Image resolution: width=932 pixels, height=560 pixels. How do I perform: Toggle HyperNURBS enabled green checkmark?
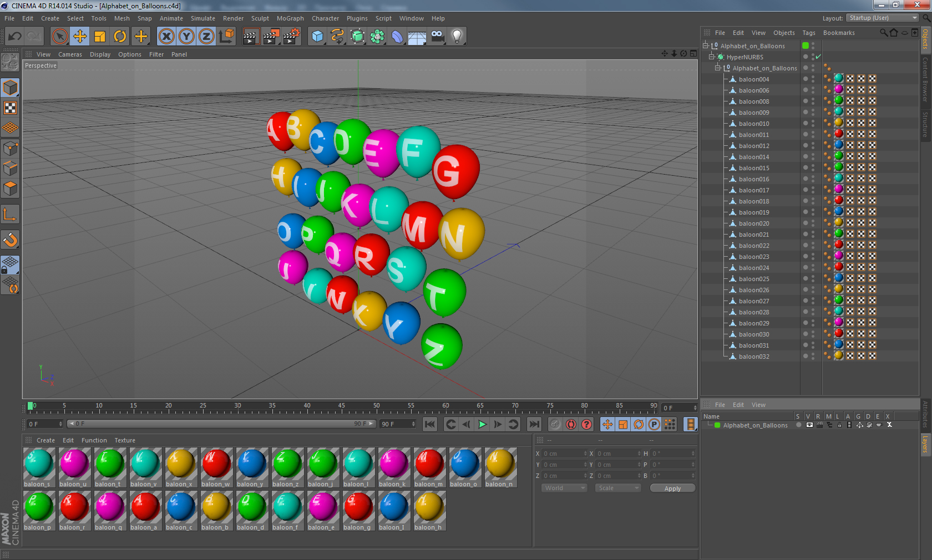(x=818, y=57)
